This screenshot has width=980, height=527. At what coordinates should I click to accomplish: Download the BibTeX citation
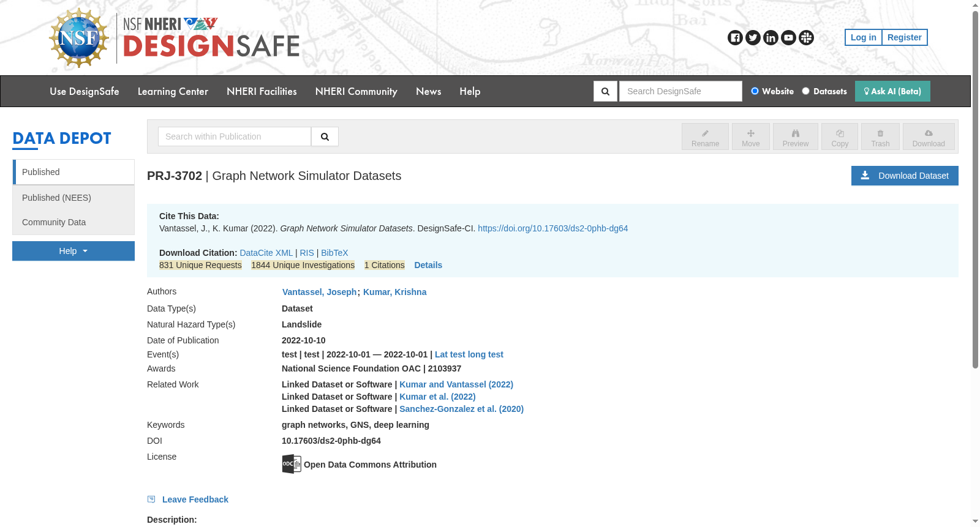tap(334, 253)
